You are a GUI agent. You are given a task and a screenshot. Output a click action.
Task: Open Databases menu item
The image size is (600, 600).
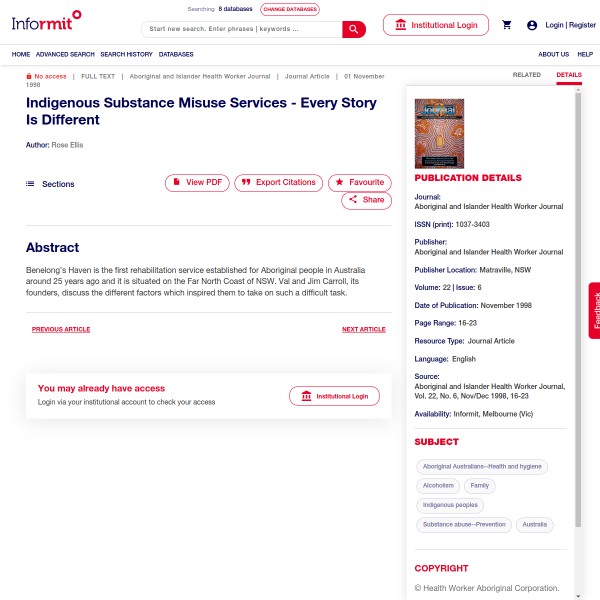pos(176,54)
